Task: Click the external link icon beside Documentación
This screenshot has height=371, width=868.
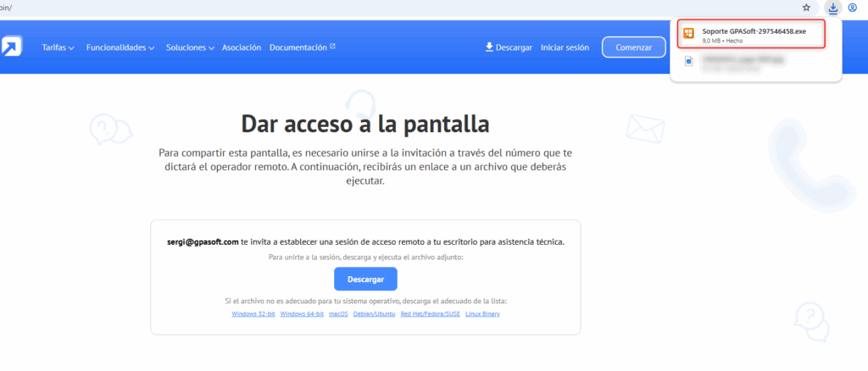Action: [x=332, y=47]
